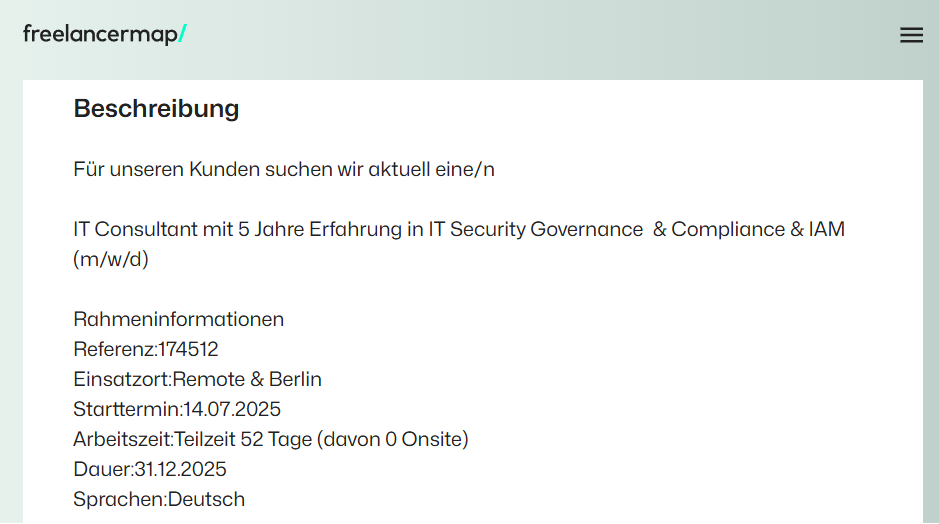Screen dimensions: 939x524
Task: Click the word Berlin
Action: [x=295, y=379]
